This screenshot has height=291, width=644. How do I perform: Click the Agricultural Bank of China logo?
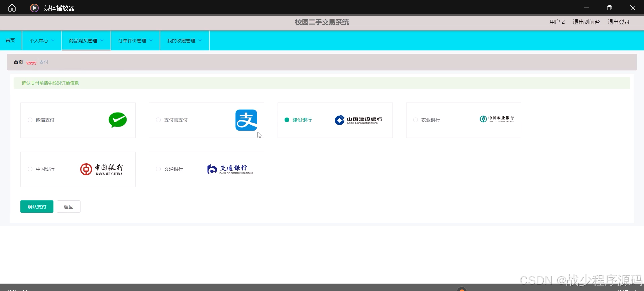click(497, 119)
